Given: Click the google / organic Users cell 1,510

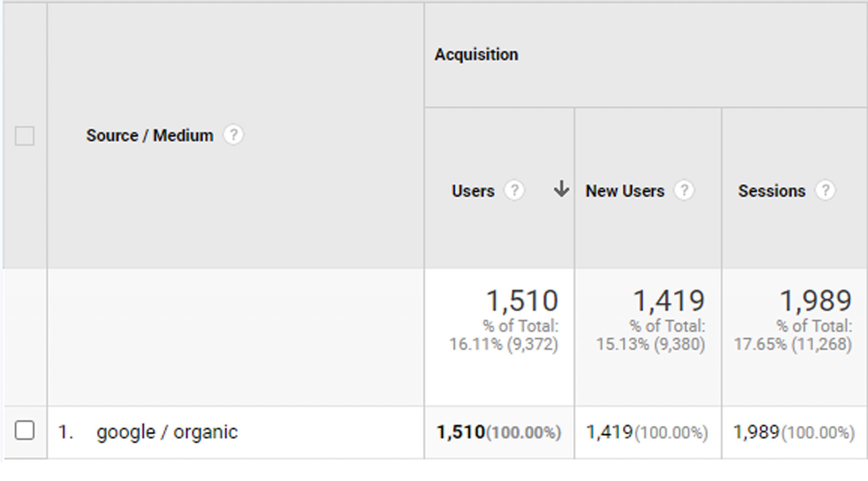Looking at the screenshot, I should (460, 432).
